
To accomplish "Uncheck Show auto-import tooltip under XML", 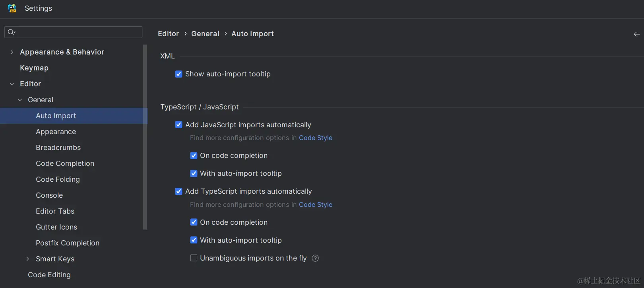I will pos(178,74).
